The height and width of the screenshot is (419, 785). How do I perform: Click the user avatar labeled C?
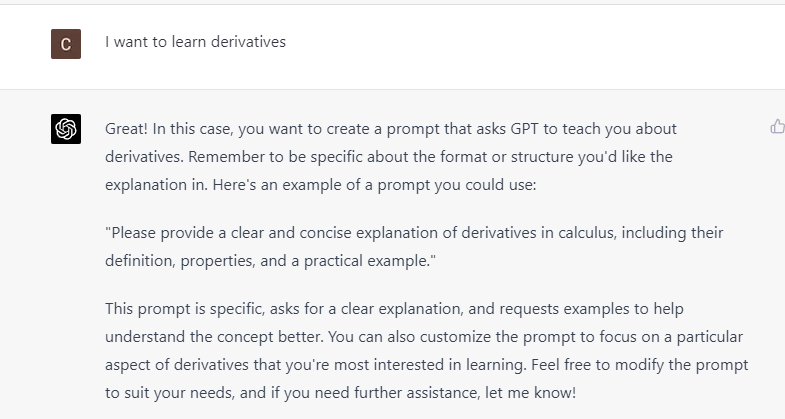66,44
